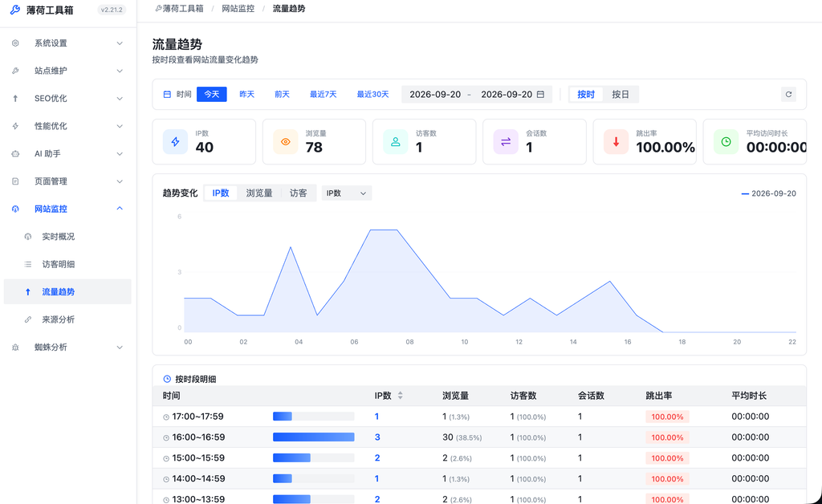Image resolution: width=822 pixels, height=504 pixels.
Task: Expand the 性能优化 menu chevron
Action: click(120, 126)
